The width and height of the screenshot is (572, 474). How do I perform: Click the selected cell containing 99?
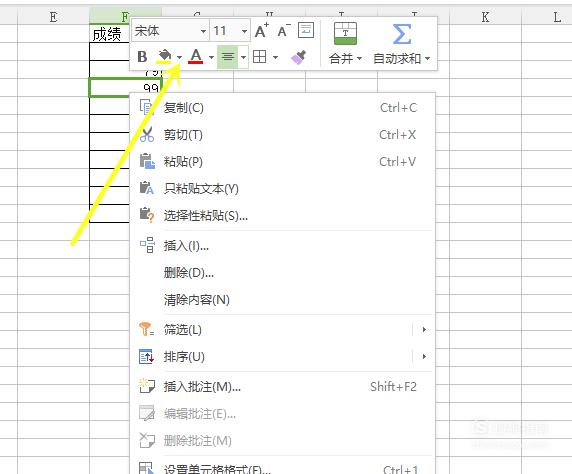pos(125,88)
